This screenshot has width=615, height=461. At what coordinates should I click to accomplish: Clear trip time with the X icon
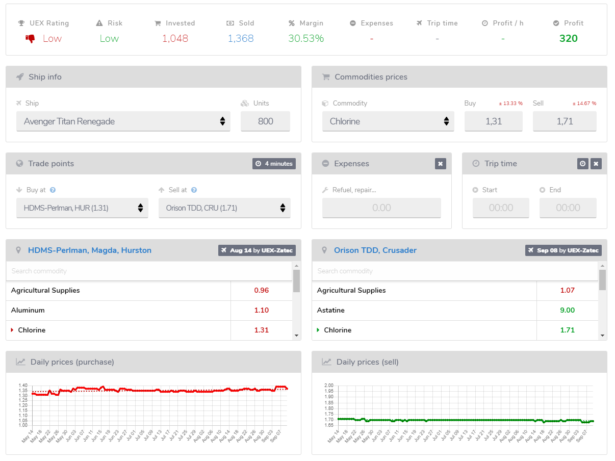tap(595, 163)
